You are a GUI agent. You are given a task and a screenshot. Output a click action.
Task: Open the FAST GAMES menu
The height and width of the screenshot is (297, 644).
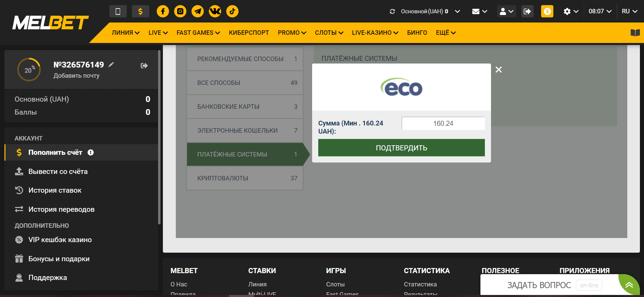(198, 33)
